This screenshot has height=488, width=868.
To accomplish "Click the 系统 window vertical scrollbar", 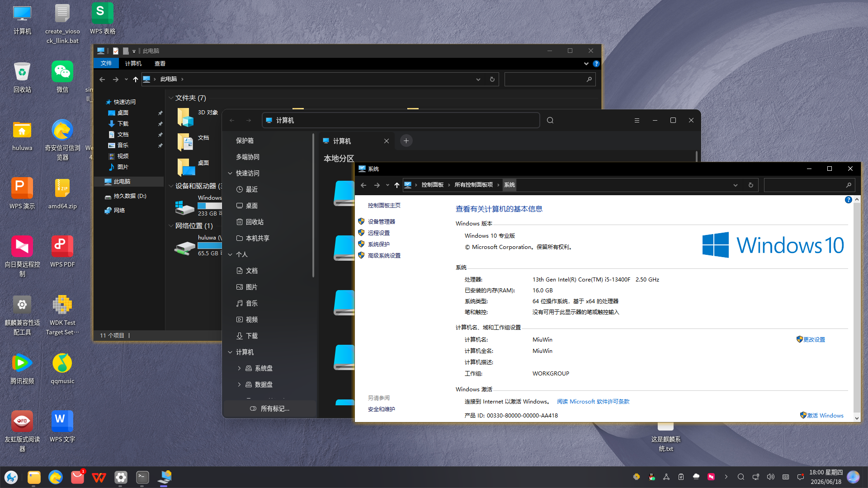I will tap(857, 309).
